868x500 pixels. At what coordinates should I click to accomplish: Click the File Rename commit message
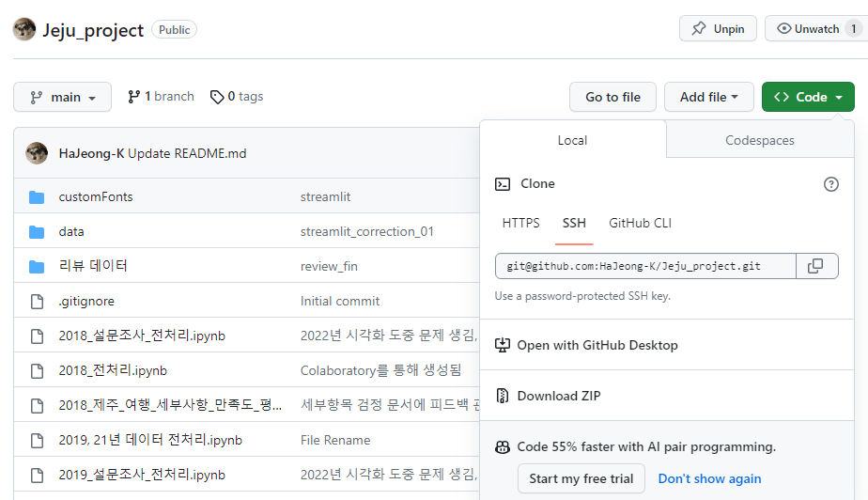335,440
